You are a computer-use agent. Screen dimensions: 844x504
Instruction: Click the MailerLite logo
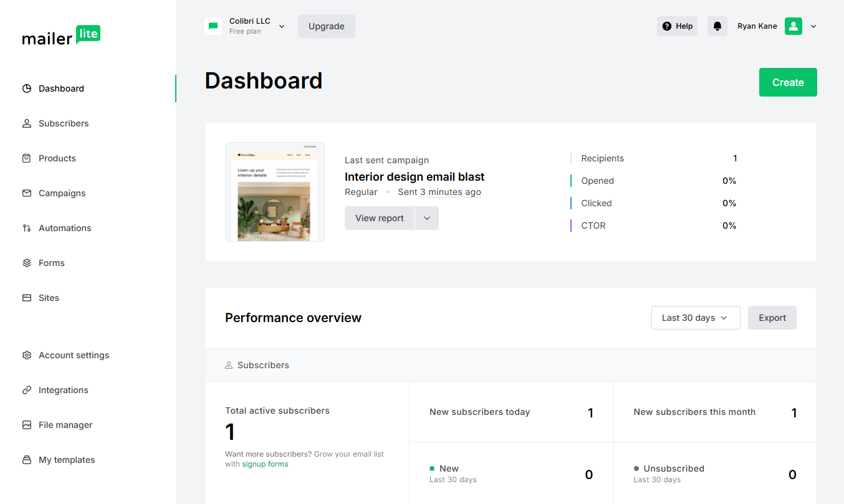coord(61,36)
